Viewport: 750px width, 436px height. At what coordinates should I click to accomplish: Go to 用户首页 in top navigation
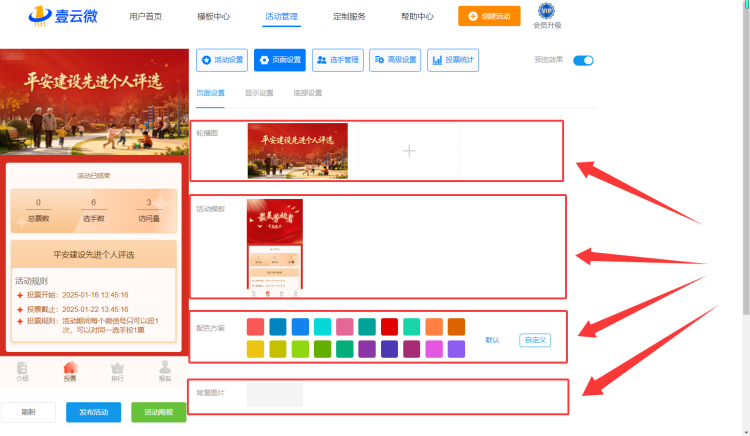coord(145,16)
